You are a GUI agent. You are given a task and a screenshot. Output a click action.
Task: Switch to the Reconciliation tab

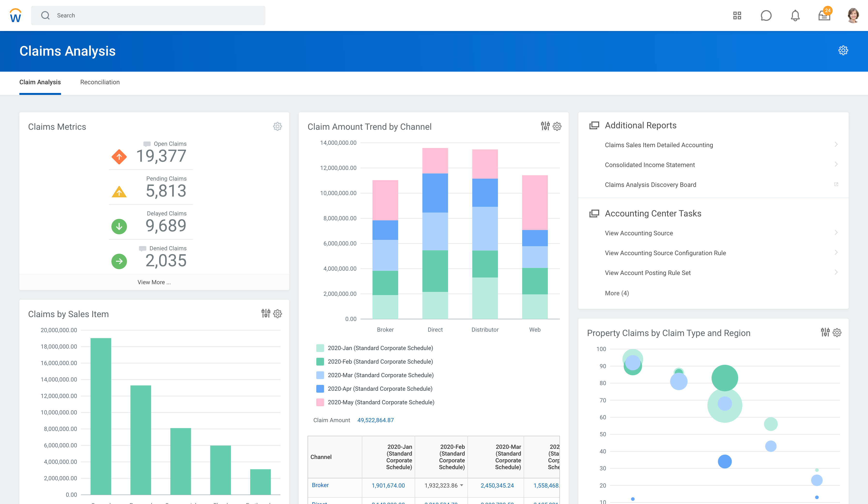[100, 82]
